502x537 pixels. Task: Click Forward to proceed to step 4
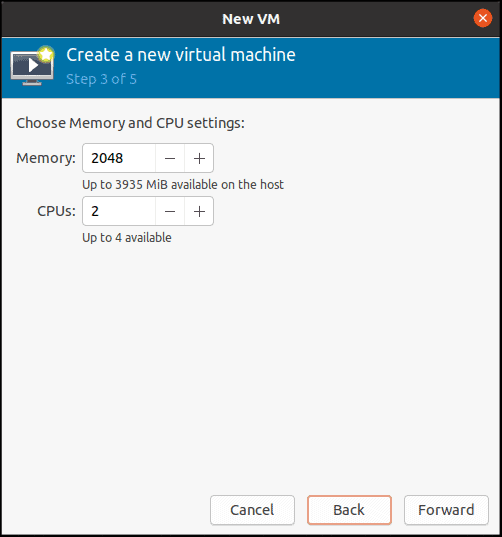[446, 510]
